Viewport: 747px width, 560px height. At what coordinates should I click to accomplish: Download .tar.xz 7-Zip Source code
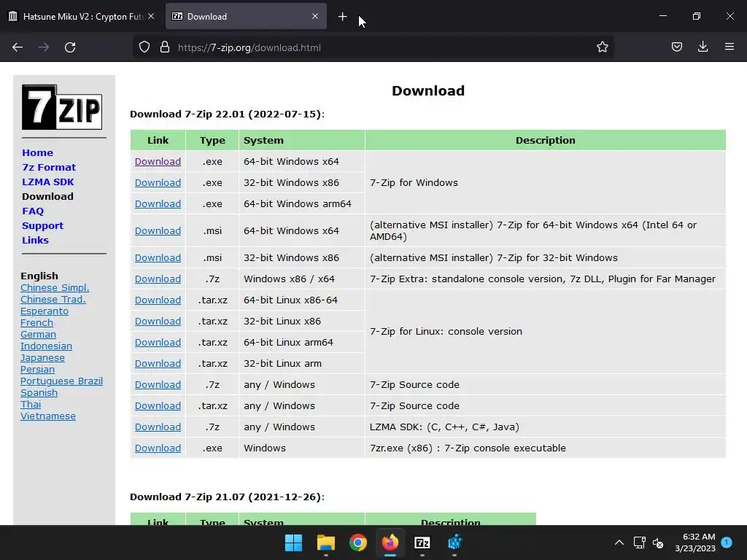click(158, 405)
